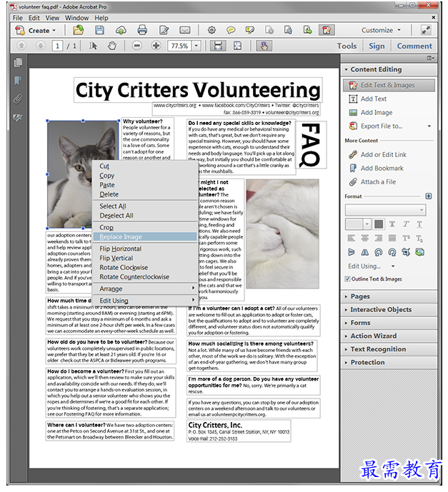Image resolution: width=448 pixels, height=492 pixels.
Task: Go to previous page arrow
Action: coord(21,46)
